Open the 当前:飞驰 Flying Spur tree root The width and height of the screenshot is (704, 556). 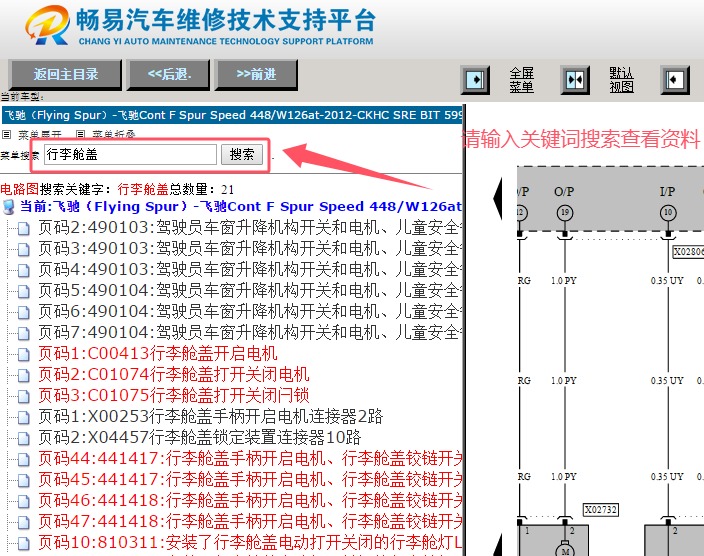[x=241, y=207]
